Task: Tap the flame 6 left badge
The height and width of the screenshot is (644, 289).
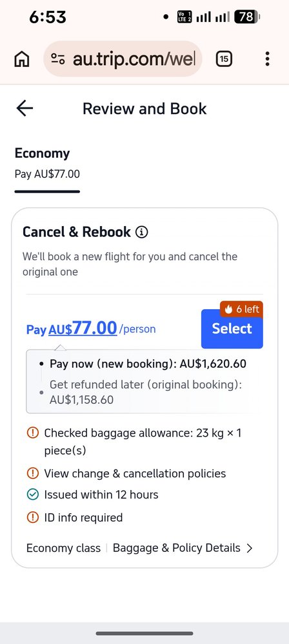Action: (242, 309)
